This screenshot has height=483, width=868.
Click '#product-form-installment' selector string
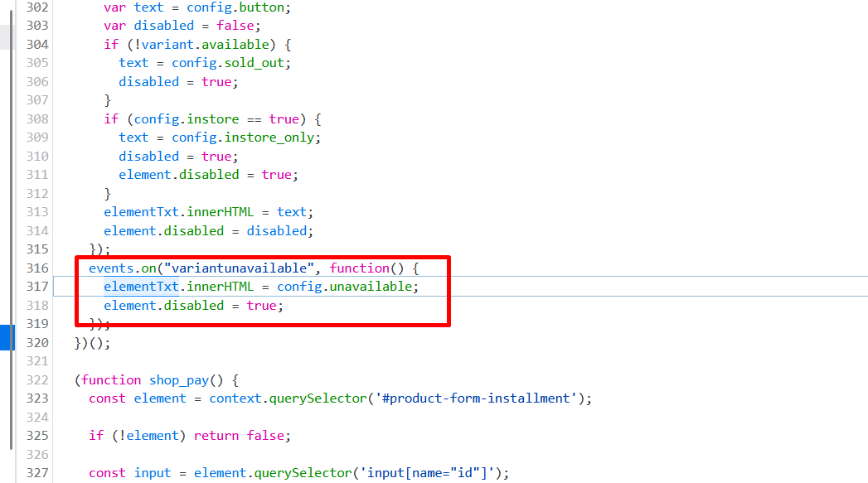point(476,398)
